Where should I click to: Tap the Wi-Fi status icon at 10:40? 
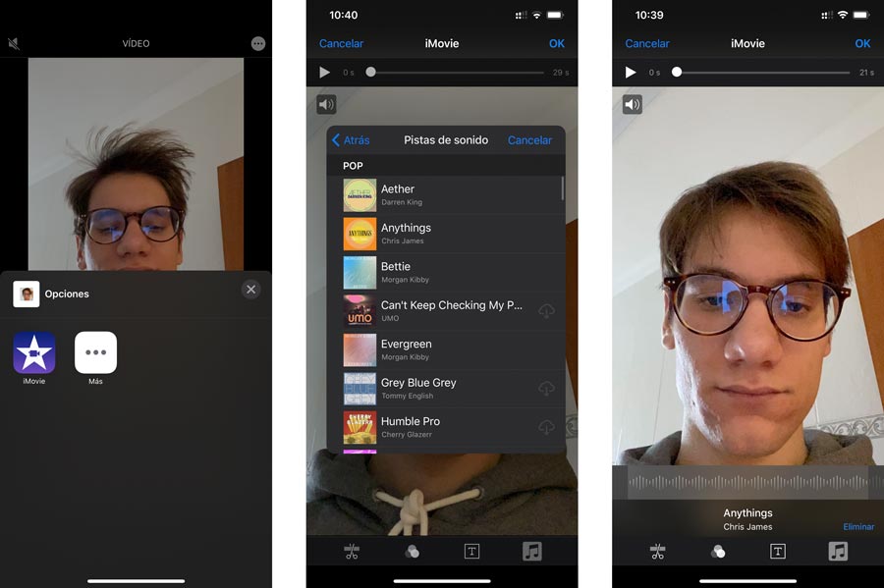click(x=536, y=15)
